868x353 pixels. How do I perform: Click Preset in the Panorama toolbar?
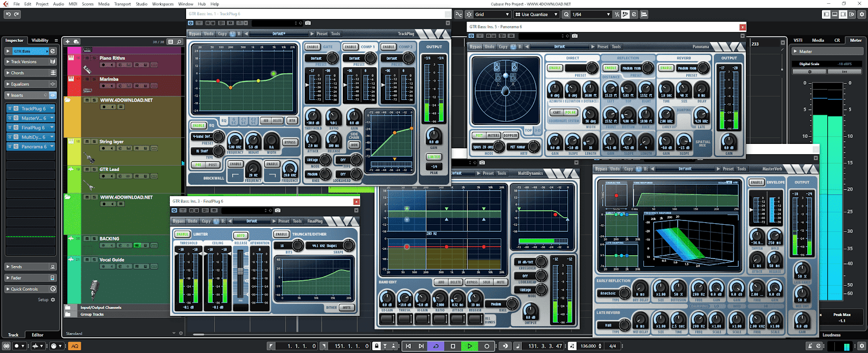click(603, 47)
